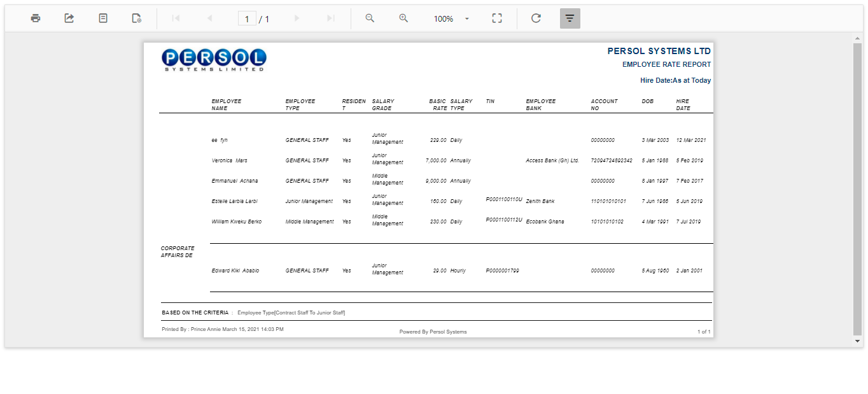The image size is (868, 394).
Task: Click BASED ON THE CRITERIA label
Action: point(195,313)
